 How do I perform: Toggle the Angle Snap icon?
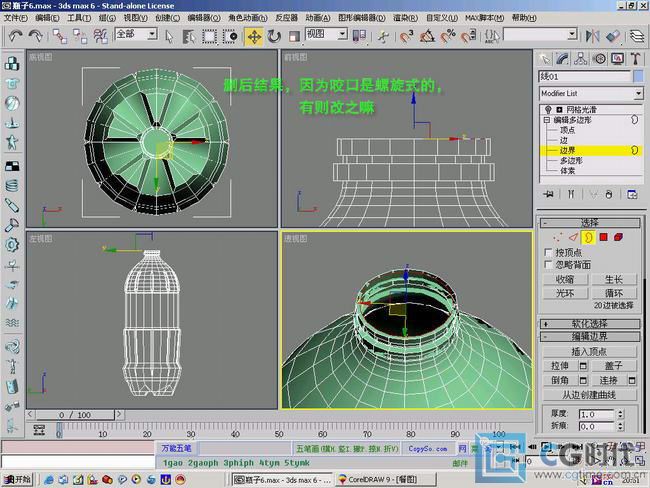click(427, 36)
